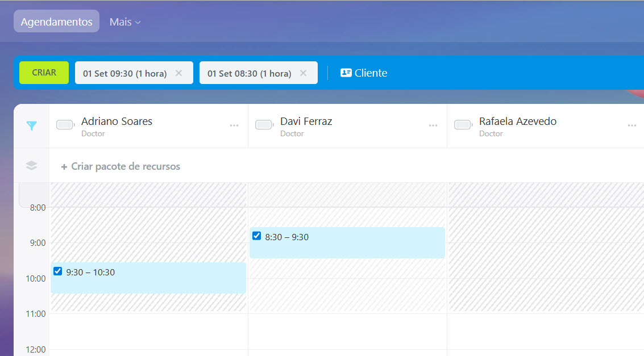The image size is (644, 356).
Task: Click the avatar icon beside Rafaela Azevedo
Action: pos(463,125)
